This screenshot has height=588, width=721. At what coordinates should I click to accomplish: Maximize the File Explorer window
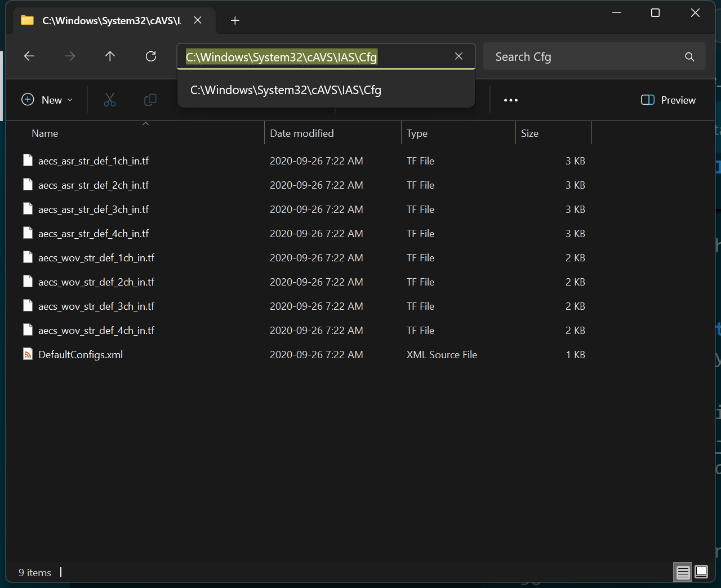tap(655, 12)
